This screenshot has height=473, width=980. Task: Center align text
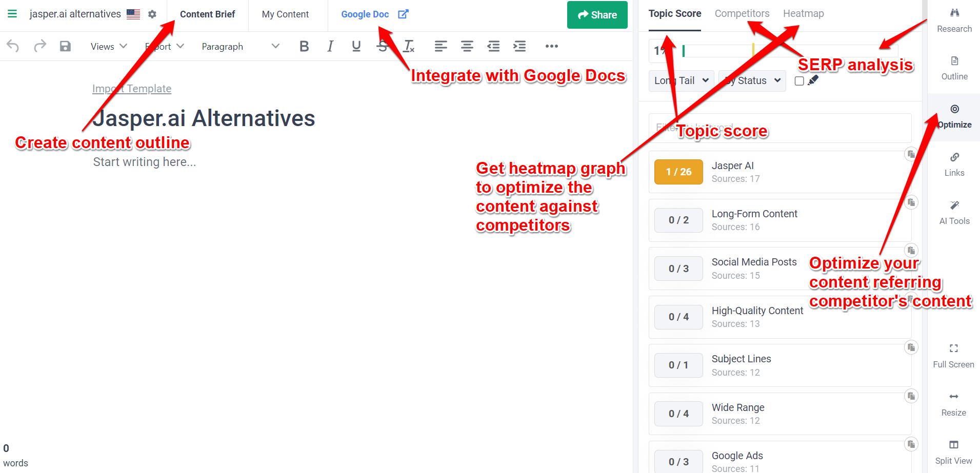pos(467,46)
